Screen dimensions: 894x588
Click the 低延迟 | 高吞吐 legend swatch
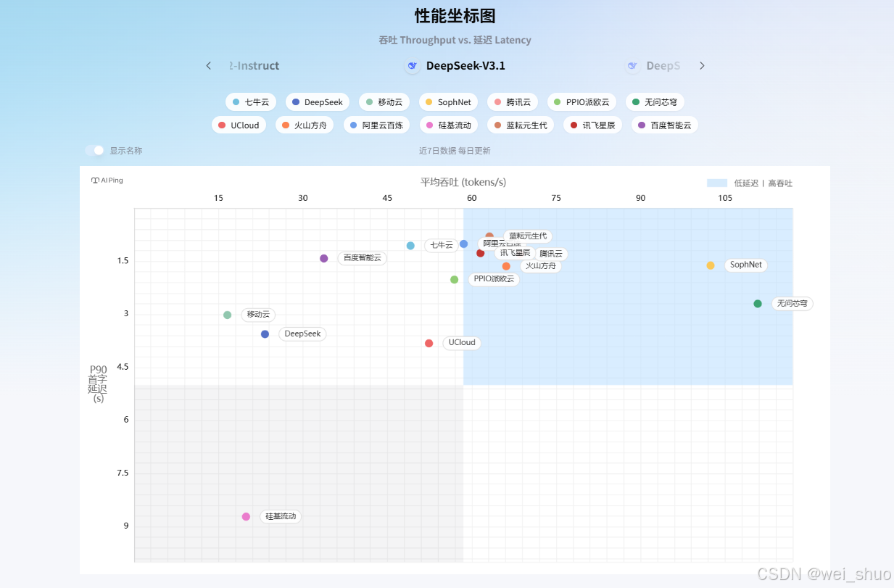(x=717, y=183)
